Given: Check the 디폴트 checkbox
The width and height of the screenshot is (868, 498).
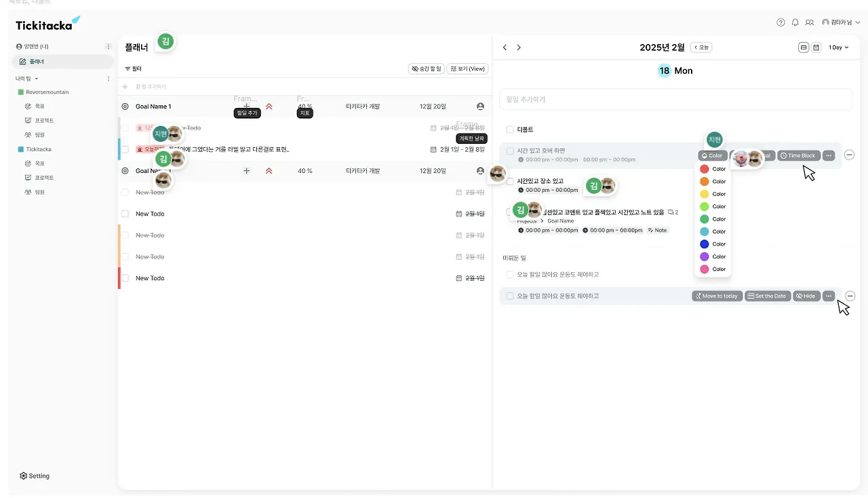Looking at the screenshot, I should point(510,130).
